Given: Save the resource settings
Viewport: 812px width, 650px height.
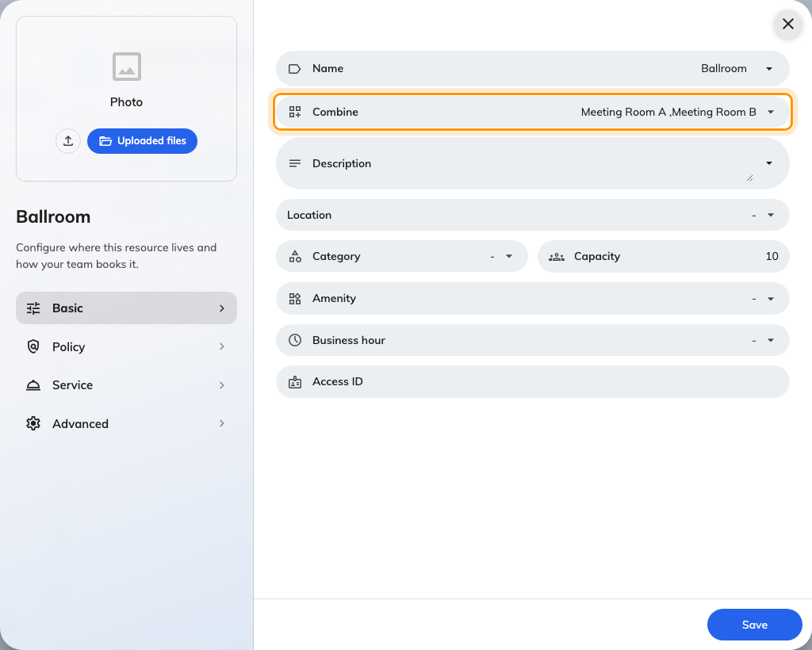Looking at the screenshot, I should (x=755, y=625).
